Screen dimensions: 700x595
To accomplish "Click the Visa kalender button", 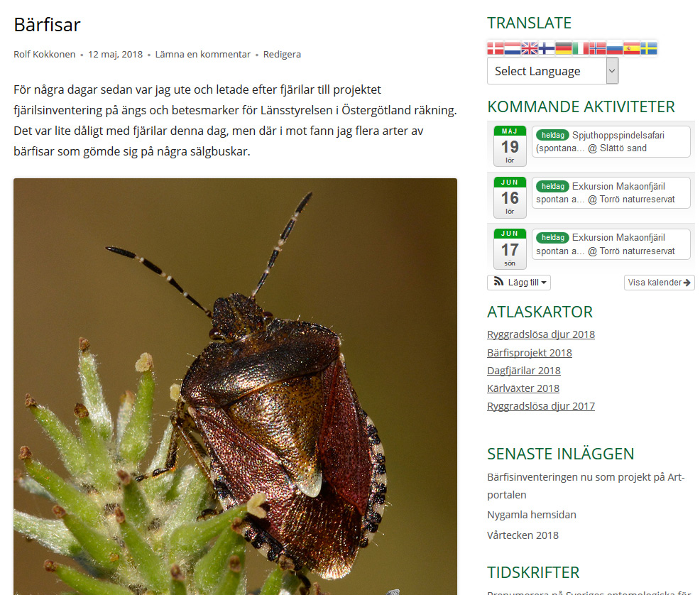I will pos(659,283).
